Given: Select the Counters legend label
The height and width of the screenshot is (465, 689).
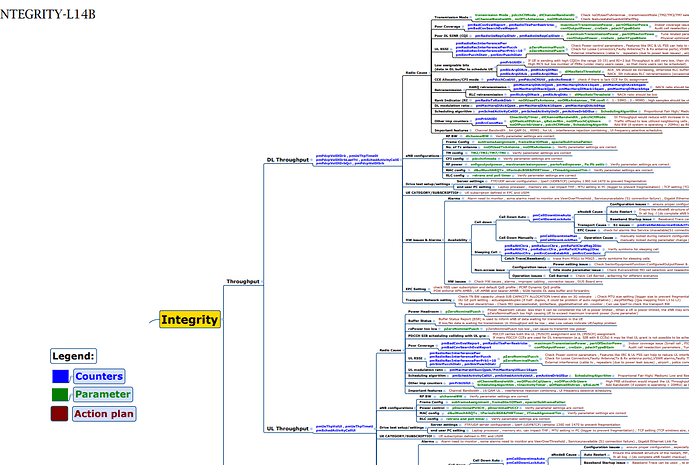Looking at the screenshot, I should pos(99,376).
